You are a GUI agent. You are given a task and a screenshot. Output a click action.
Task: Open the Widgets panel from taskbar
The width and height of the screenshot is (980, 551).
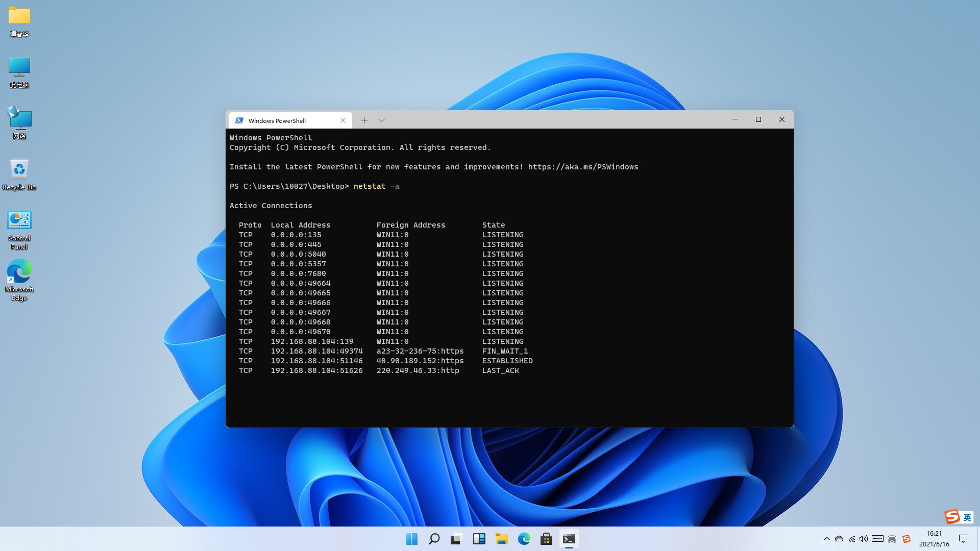(x=479, y=539)
